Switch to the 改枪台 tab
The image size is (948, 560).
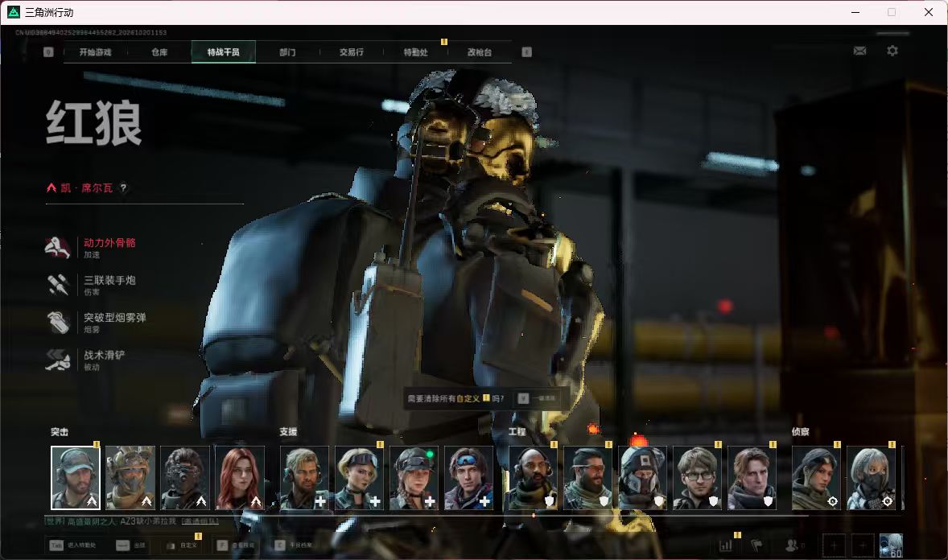tap(480, 52)
